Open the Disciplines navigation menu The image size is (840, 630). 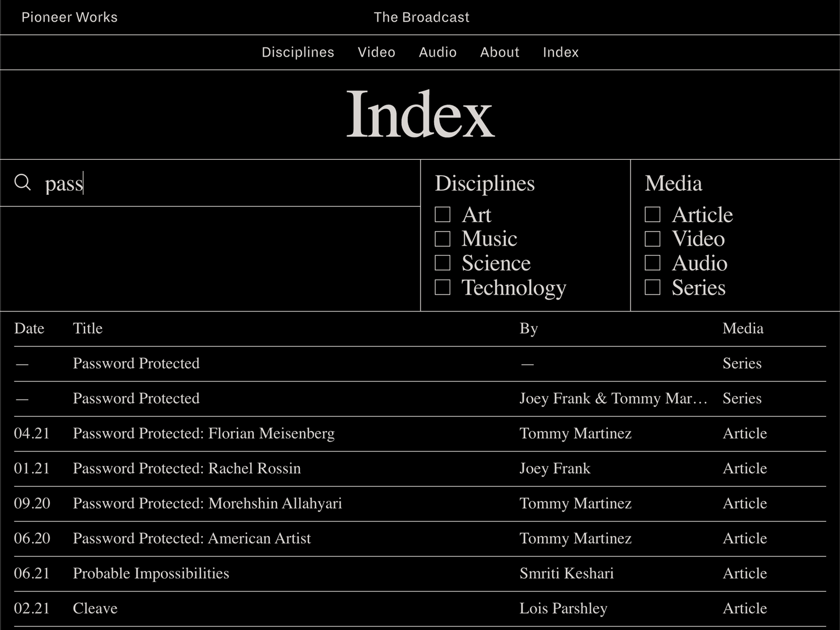[297, 52]
